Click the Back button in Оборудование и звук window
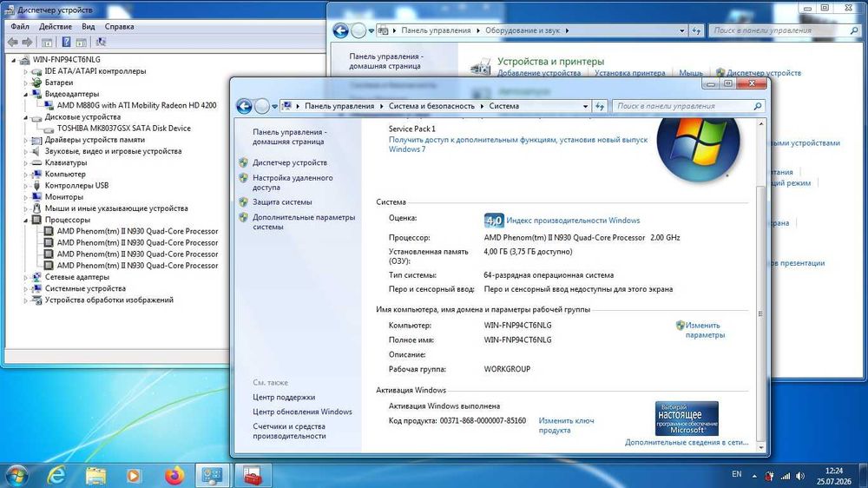 coord(340,30)
